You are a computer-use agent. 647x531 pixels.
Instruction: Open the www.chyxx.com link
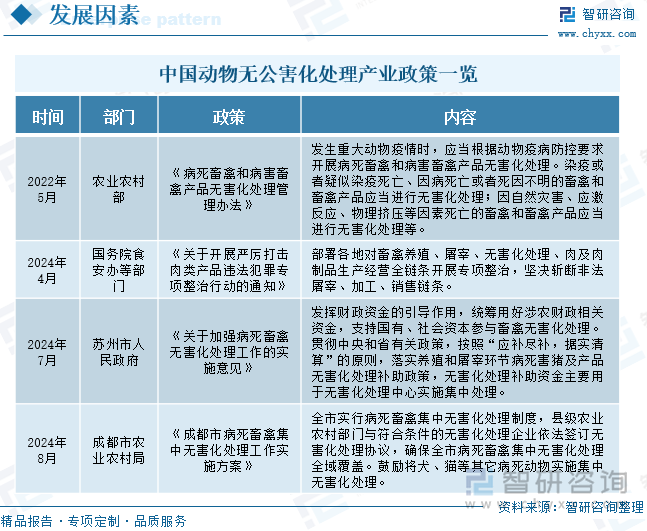597,34
